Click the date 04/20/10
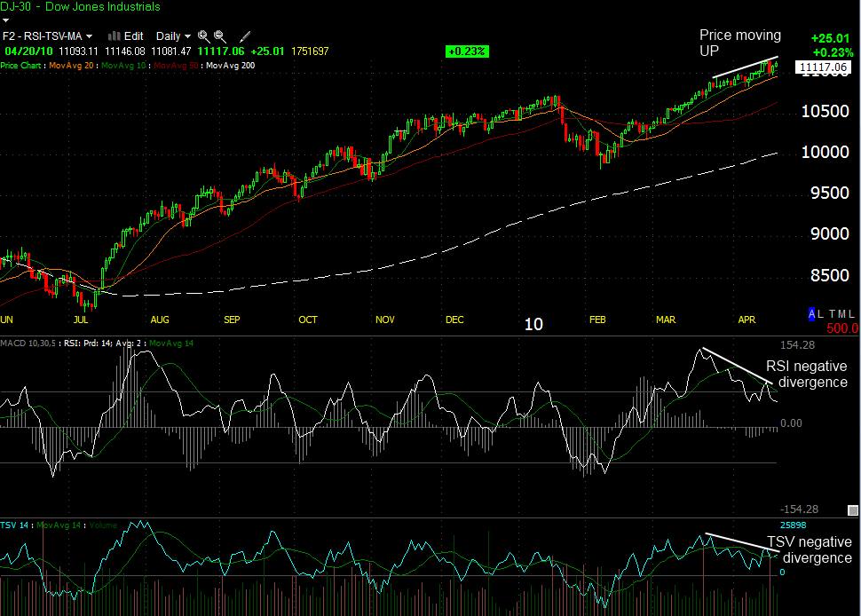This screenshot has height=616, width=861. pos(28,51)
